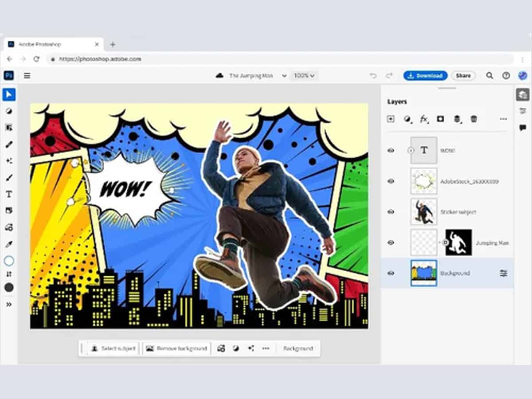Select the Type tool in left toolbar
Image resolution: width=532 pixels, height=399 pixels.
(x=9, y=194)
